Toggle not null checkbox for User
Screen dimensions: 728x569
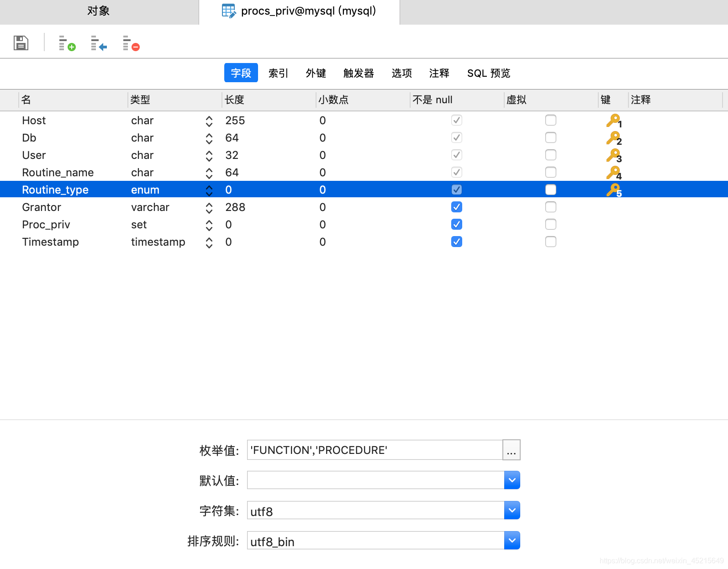tap(457, 155)
